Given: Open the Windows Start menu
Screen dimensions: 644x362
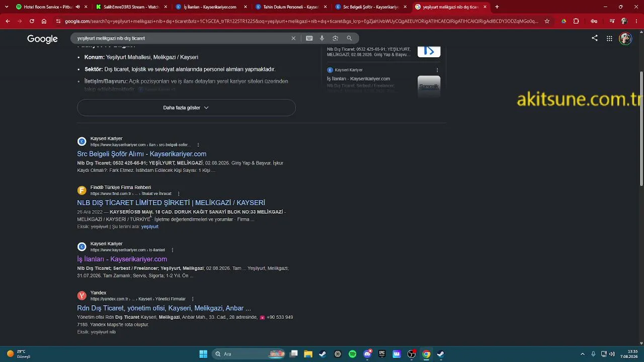Looking at the screenshot, I should point(203,354).
